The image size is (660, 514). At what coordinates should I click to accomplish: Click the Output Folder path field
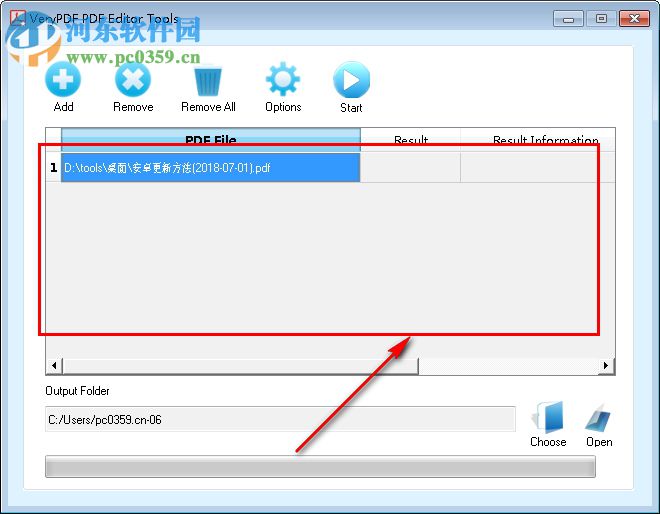click(x=280, y=419)
